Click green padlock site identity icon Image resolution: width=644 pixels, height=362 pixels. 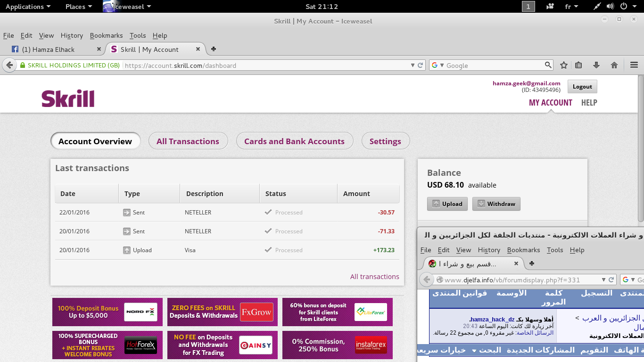click(22, 66)
